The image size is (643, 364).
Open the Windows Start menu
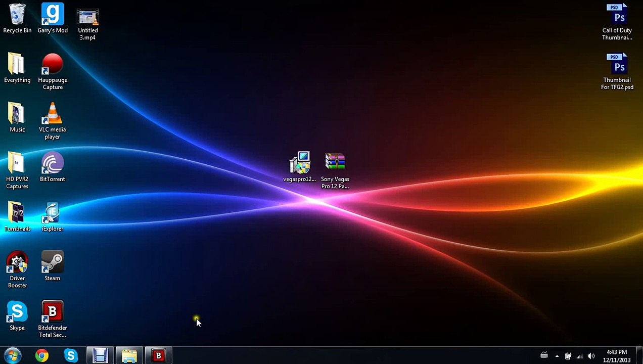coord(12,356)
